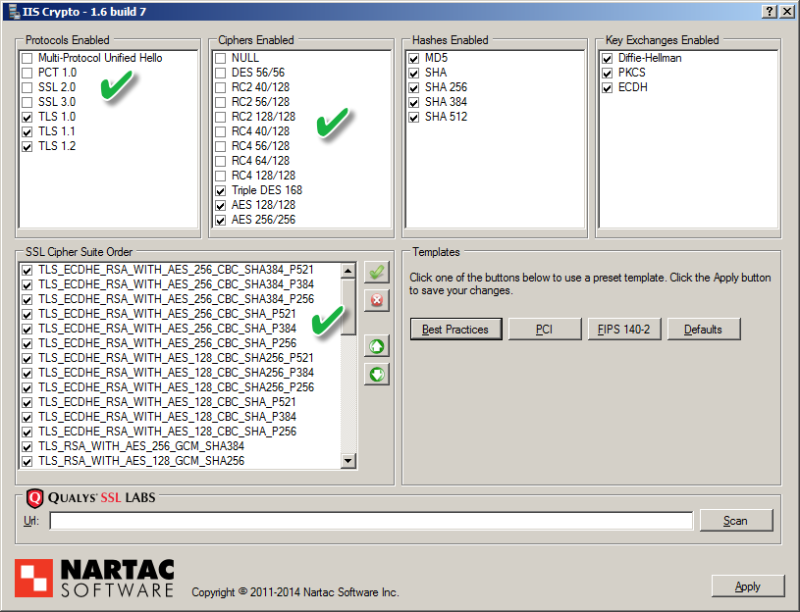Uncheck the ECDH key exchange
This screenshot has height=612, width=800.
[x=607, y=88]
